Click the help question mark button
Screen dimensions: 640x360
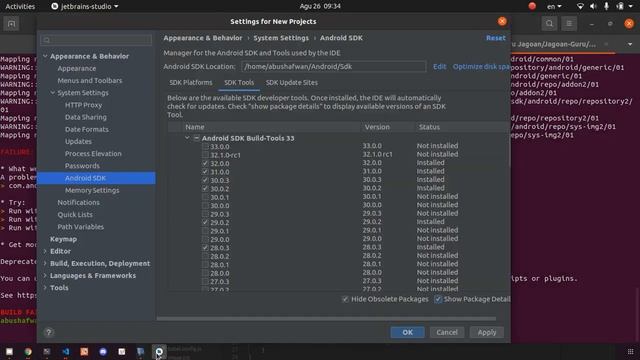[x=49, y=332]
